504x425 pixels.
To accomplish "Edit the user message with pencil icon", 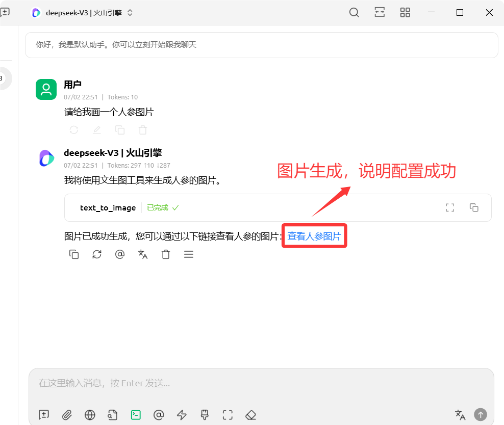I will (x=97, y=130).
